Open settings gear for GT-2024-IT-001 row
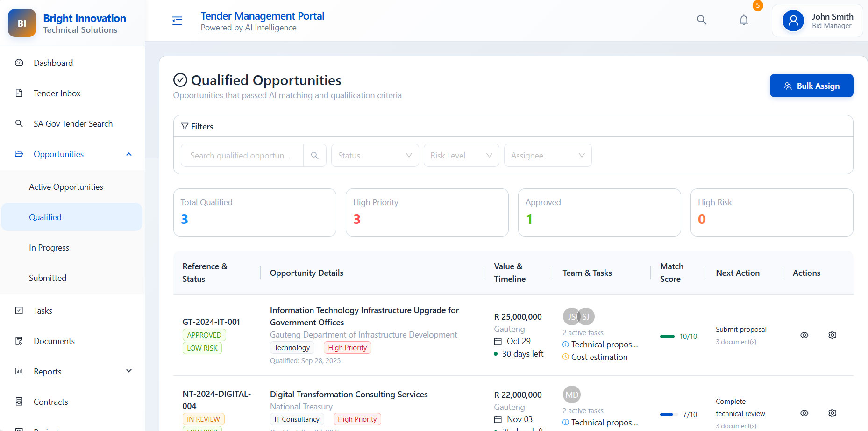 (x=832, y=335)
